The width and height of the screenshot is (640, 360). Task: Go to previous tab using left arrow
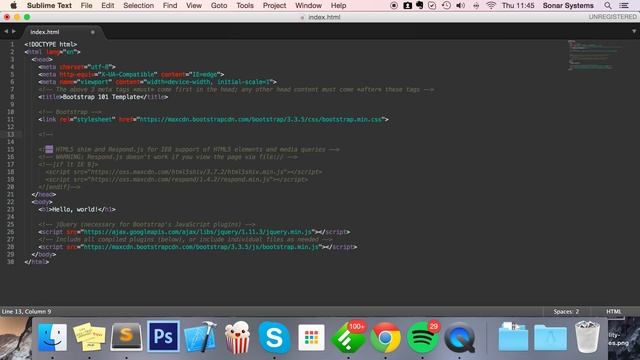(x=6, y=31)
